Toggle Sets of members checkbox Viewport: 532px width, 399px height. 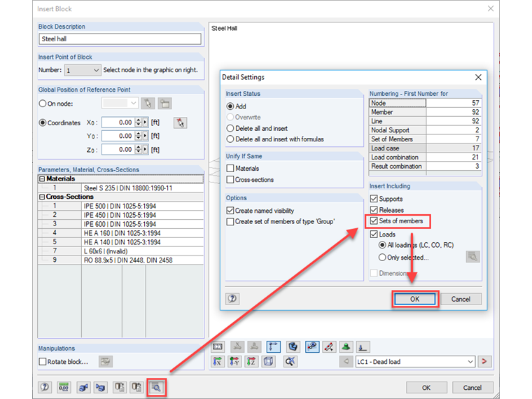coord(374,221)
